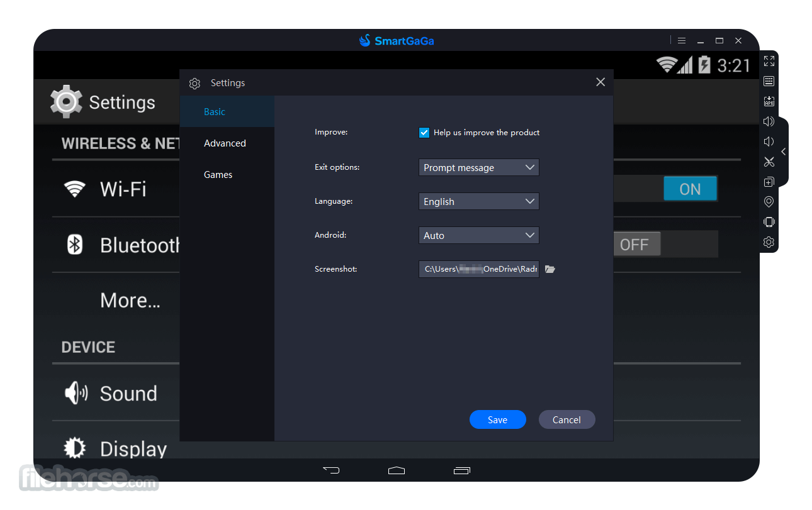Click the Bluetooth icon in Android settings
Image resolution: width=812 pixels, height=510 pixels.
(75, 245)
